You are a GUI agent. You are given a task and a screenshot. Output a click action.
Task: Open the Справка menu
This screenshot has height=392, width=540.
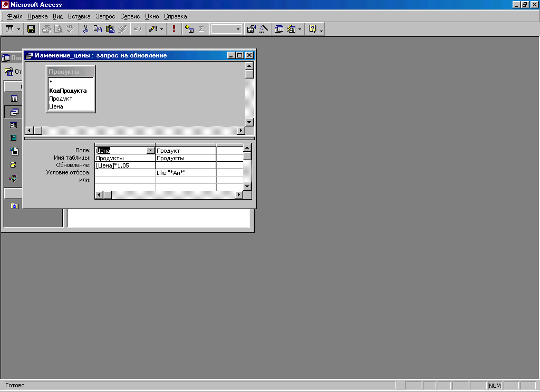tap(175, 16)
